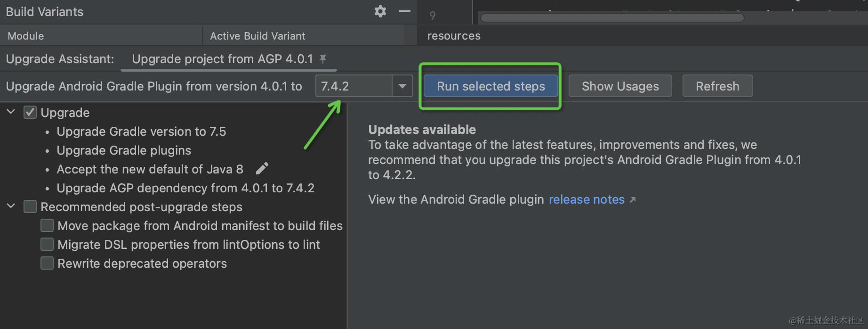This screenshot has width=868, height=329.
Task: Enable Recommended post-upgrade steps checkbox
Action: (30, 207)
